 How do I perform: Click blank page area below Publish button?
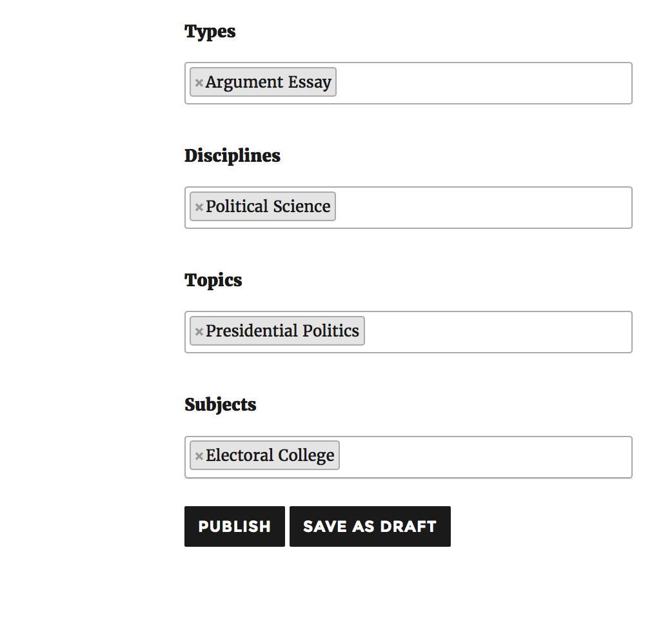235,584
